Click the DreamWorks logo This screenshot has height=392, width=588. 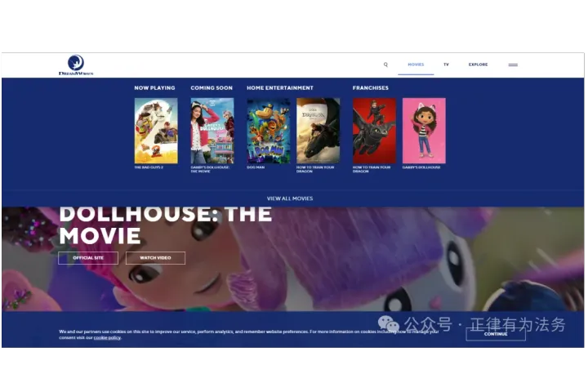[x=76, y=65]
